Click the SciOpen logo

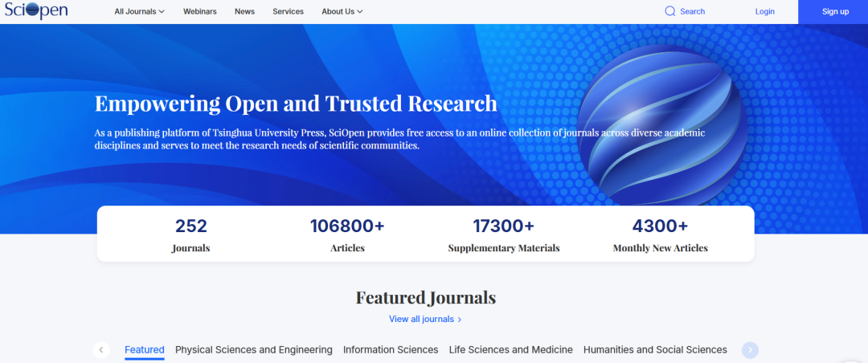click(x=36, y=10)
